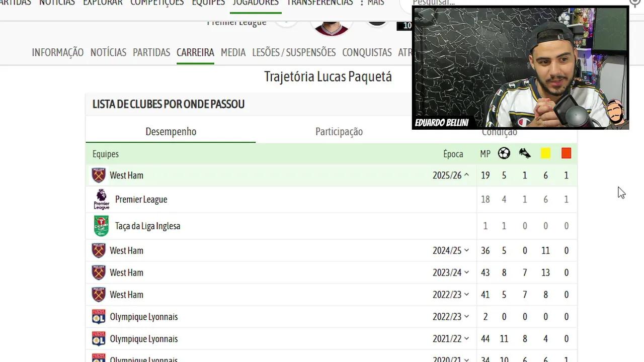Click West Ham crest in 2023/24 row

99,273
